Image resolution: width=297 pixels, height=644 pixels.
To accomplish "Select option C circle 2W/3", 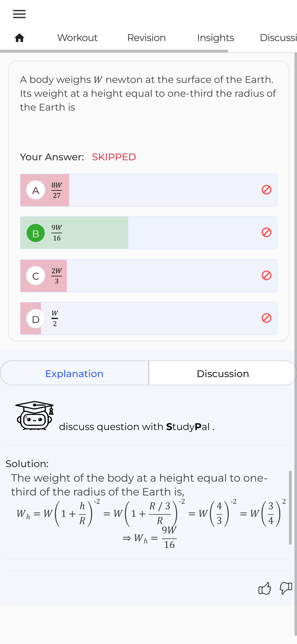I will click(36, 276).
